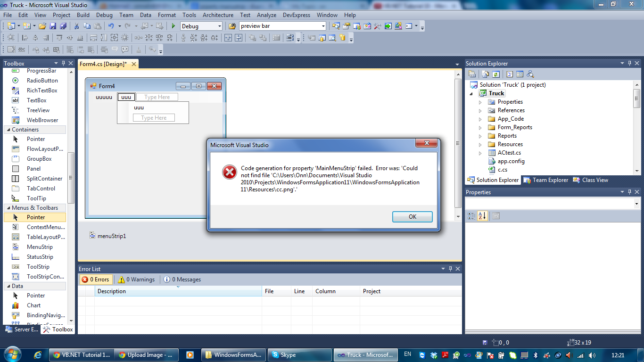Viewport: 644px width, 362px height.
Task: Select TabControl in Toolbox
Action: 35,189
